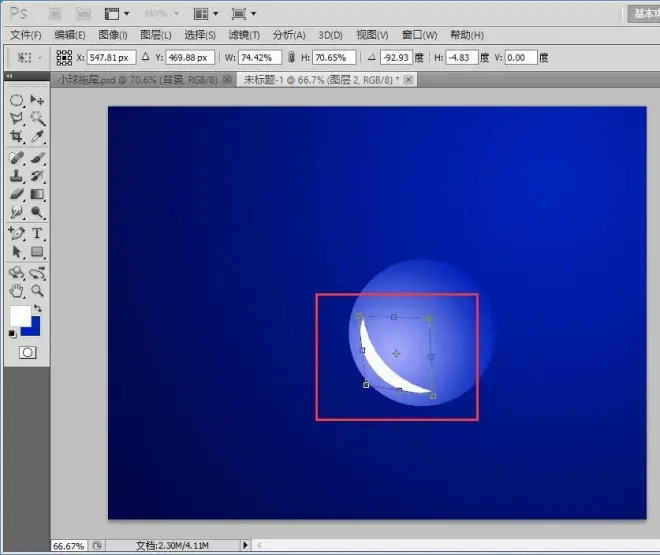This screenshot has width=660, height=555.
Task: Select the 3D Rotate tool
Action: [16, 273]
